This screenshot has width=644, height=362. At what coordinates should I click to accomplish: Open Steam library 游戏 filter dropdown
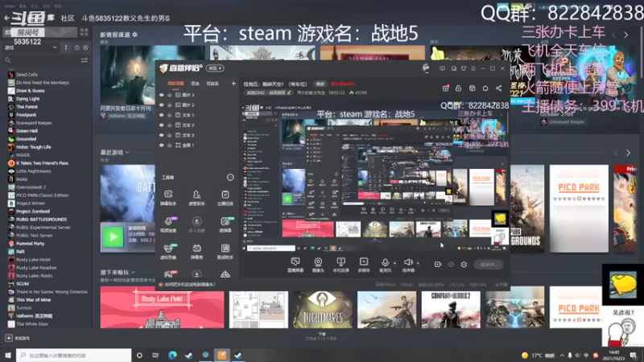point(31,47)
